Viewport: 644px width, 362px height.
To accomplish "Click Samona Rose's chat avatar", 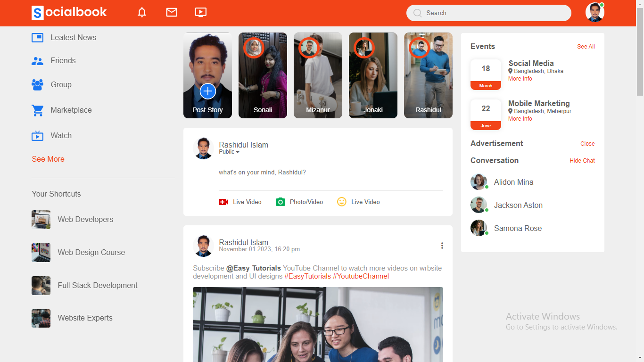I will point(479,228).
